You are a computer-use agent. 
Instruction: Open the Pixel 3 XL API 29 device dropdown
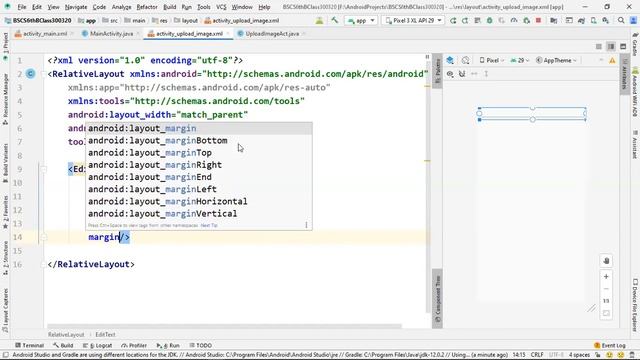(413, 20)
